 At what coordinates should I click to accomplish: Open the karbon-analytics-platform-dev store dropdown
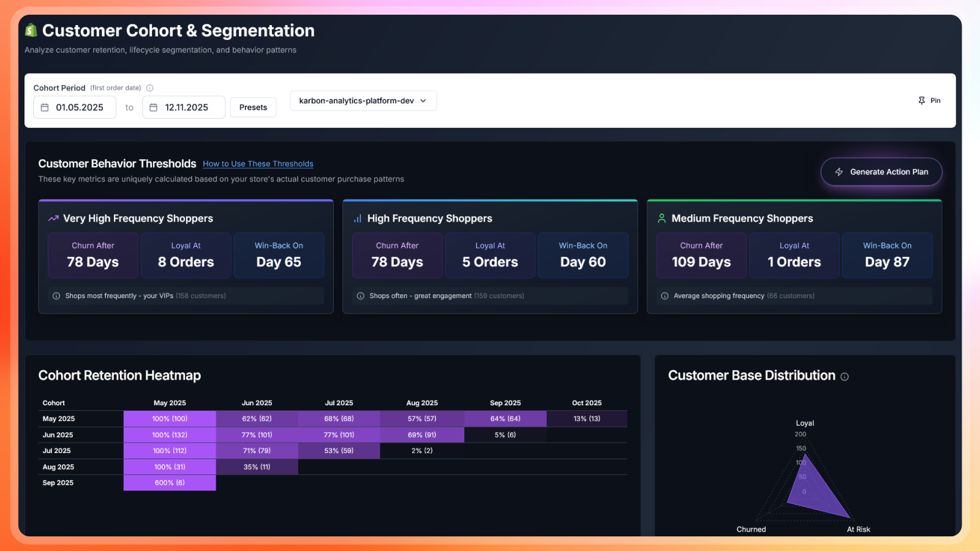tap(363, 100)
